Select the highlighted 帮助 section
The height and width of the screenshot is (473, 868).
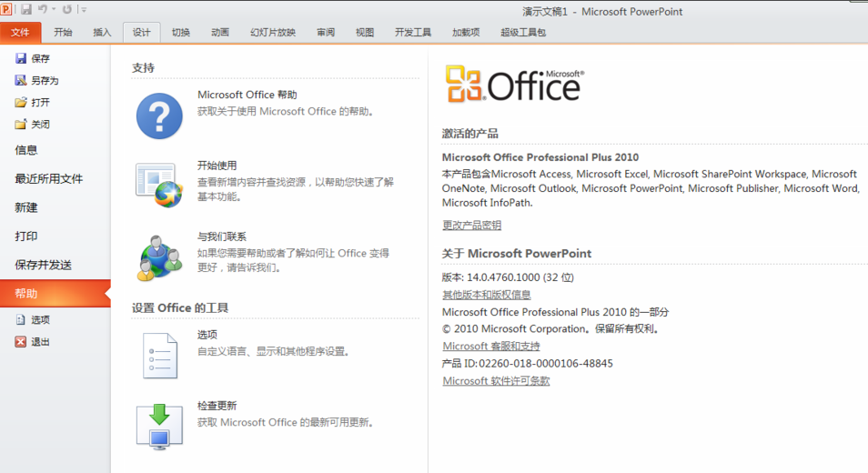click(56, 294)
